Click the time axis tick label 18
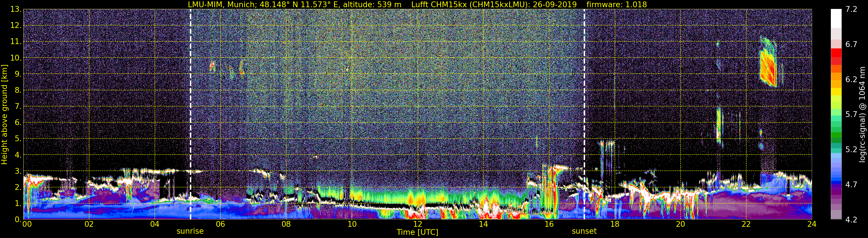This screenshot has width=868, height=238. (614, 224)
